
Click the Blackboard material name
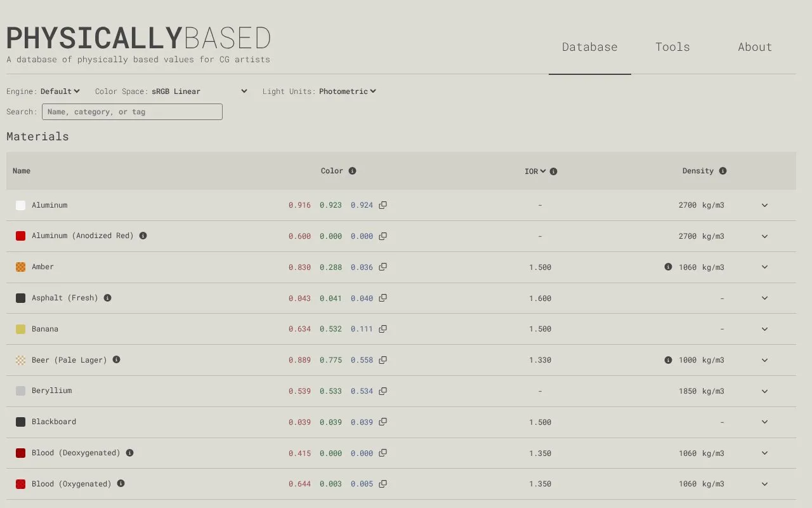(x=54, y=422)
